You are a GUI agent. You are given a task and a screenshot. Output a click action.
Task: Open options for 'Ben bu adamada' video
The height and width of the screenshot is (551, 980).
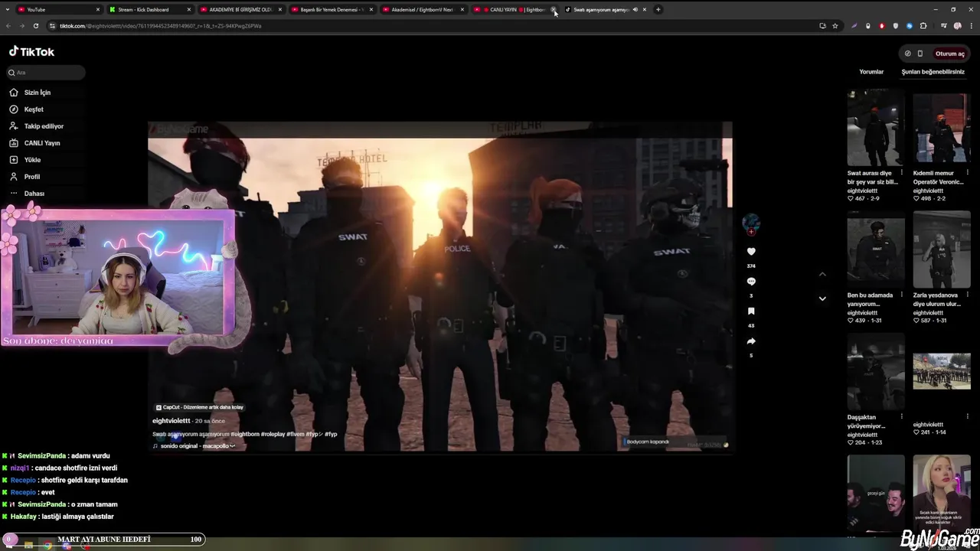click(901, 295)
